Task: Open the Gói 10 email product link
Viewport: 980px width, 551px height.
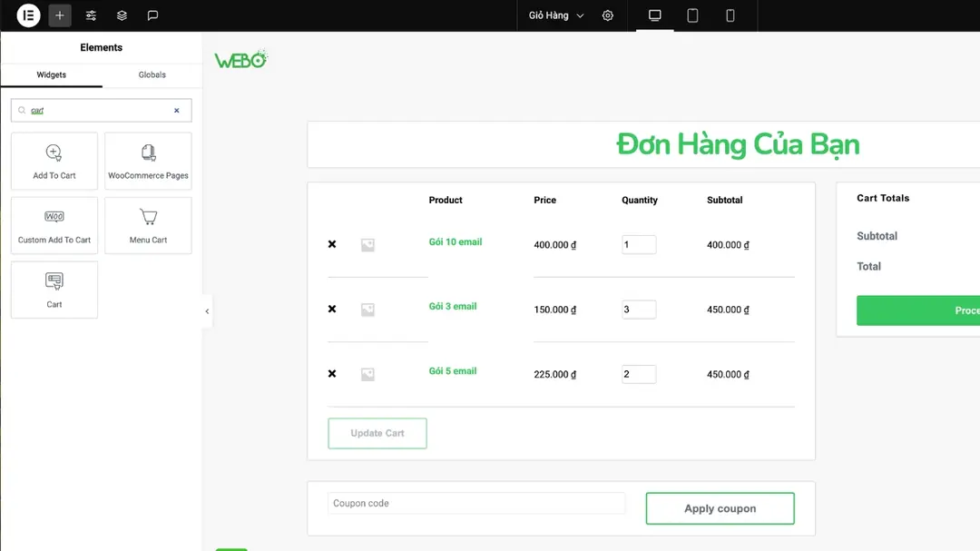Action: 455,242
